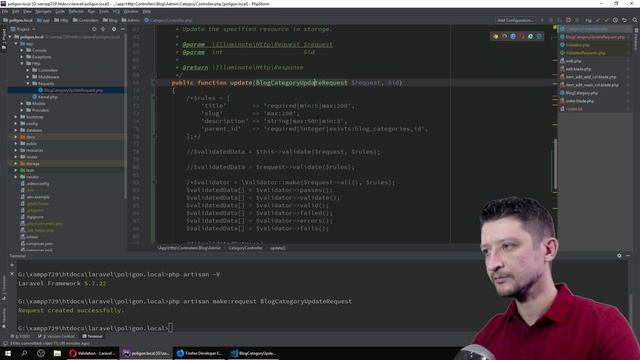This screenshot has height=360, width=640.
Task: Expand the Middleware folder arrow
Action: [28, 77]
